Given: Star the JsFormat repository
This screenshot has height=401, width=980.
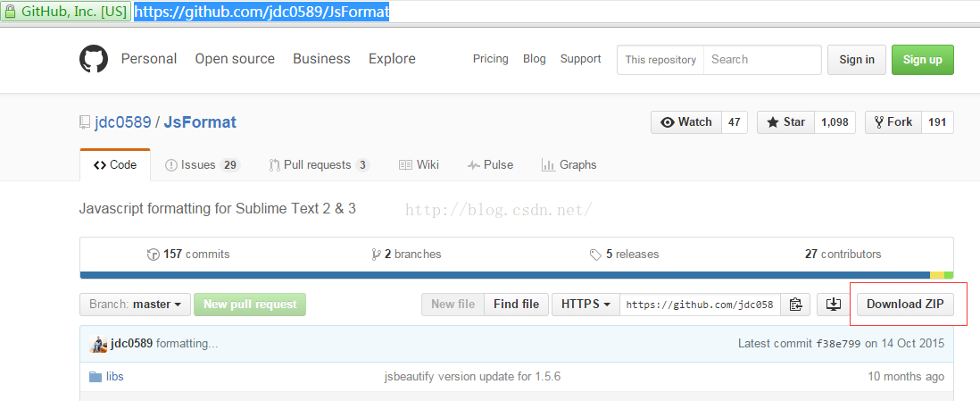Looking at the screenshot, I should pos(786,122).
